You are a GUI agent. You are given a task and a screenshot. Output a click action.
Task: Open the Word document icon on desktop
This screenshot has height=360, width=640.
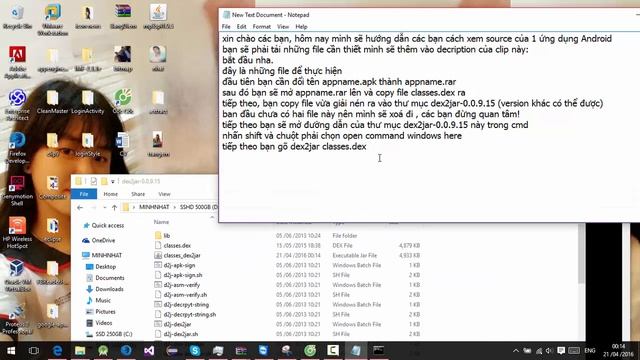(122, 144)
